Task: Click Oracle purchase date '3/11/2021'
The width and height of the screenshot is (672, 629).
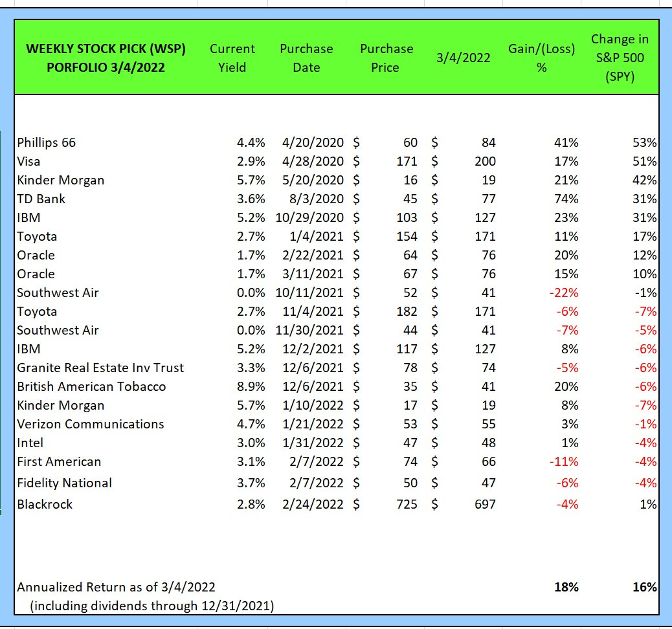Action: [x=313, y=274]
